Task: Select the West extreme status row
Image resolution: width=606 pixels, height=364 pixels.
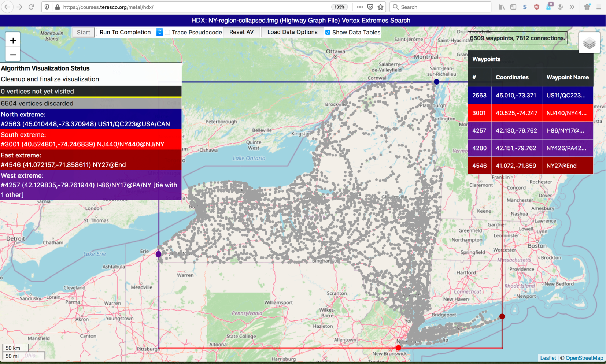Action: tap(91, 185)
